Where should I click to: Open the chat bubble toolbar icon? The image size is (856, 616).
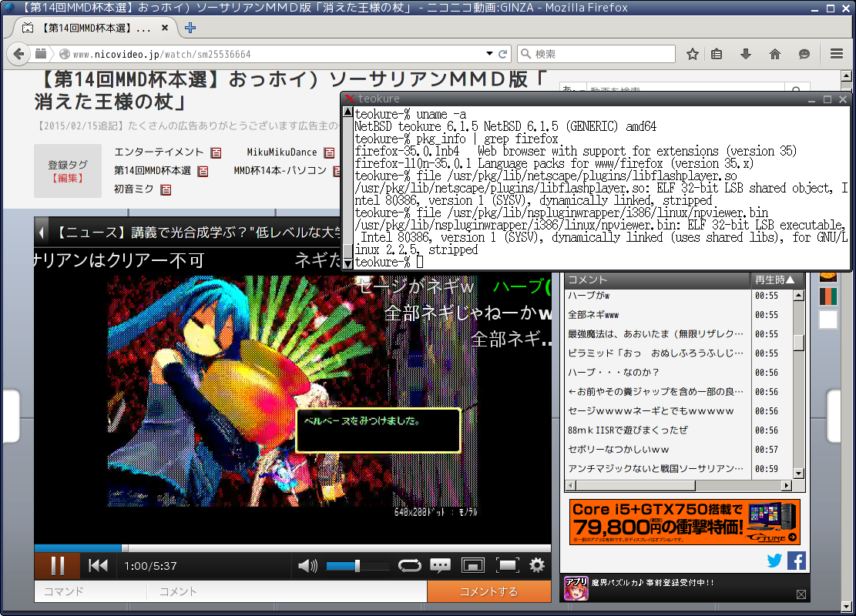coord(804,54)
